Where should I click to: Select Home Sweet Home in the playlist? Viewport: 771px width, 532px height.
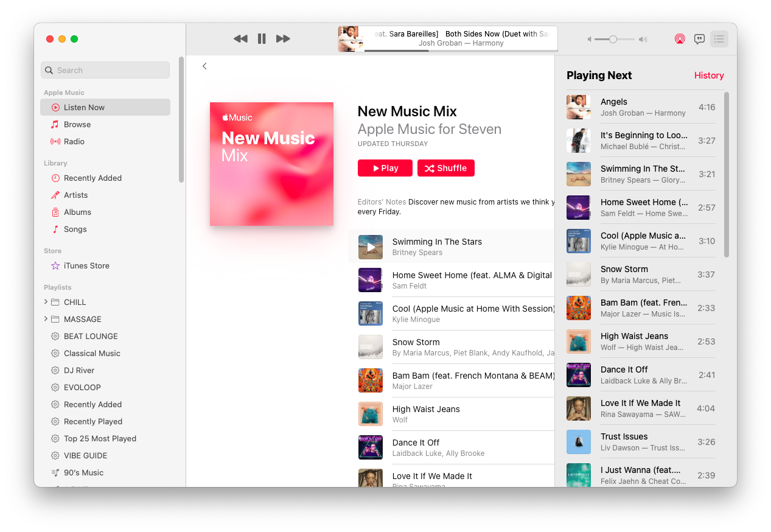pyautogui.click(x=452, y=280)
